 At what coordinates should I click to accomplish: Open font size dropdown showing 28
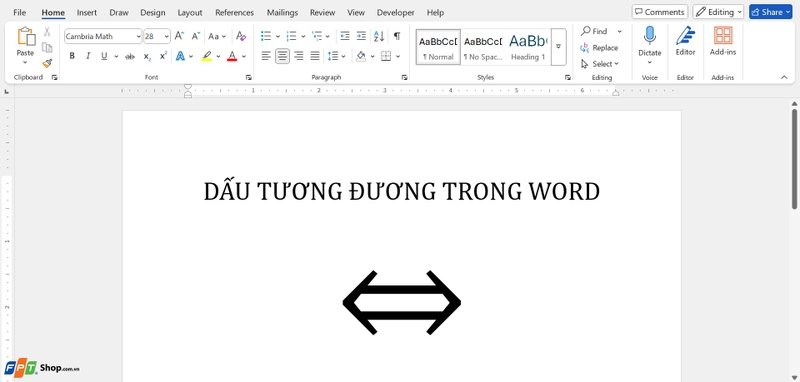[166, 36]
